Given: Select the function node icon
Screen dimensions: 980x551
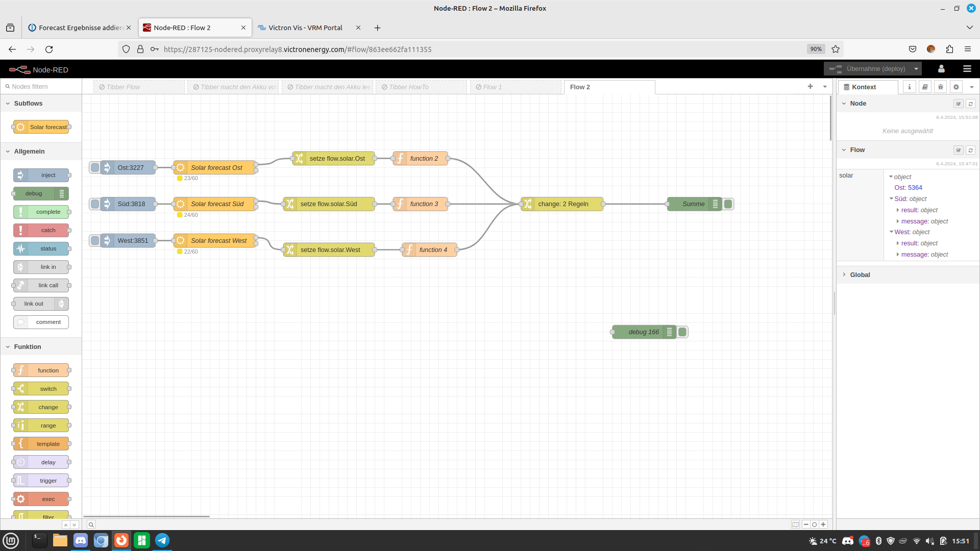Looking at the screenshot, I should pyautogui.click(x=21, y=370).
